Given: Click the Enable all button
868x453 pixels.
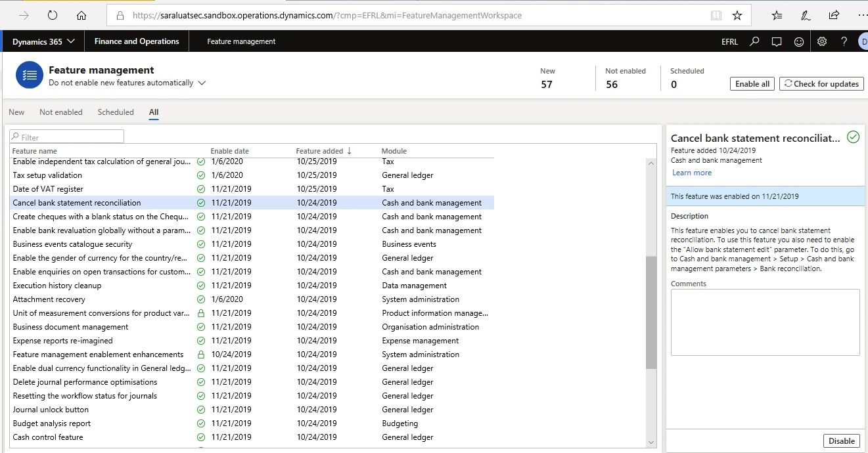Looking at the screenshot, I should point(752,84).
